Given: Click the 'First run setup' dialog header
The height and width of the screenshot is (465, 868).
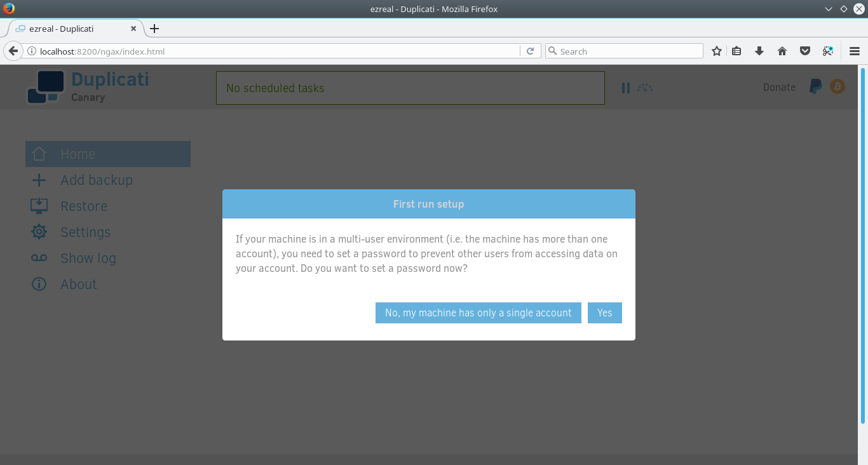Looking at the screenshot, I should click(429, 204).
